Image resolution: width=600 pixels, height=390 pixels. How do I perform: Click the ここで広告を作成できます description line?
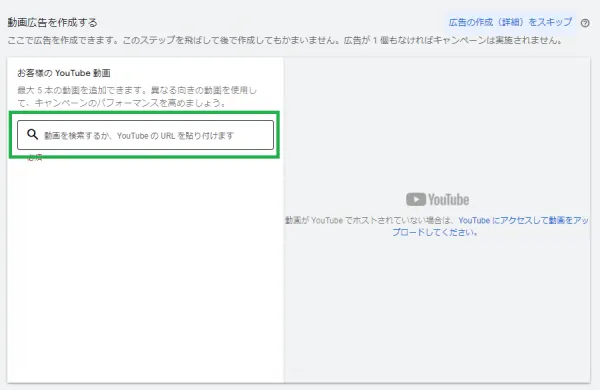(x=285, y=40)
